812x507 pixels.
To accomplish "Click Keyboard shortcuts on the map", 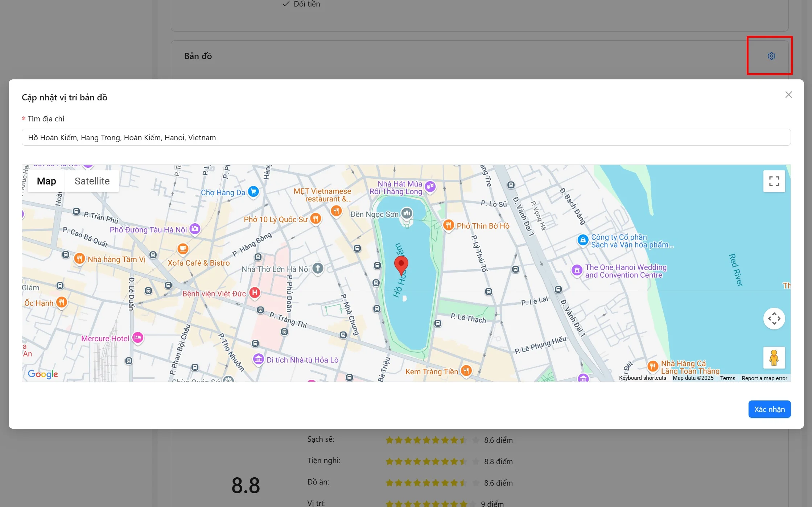I will click(x=642, y=378).
